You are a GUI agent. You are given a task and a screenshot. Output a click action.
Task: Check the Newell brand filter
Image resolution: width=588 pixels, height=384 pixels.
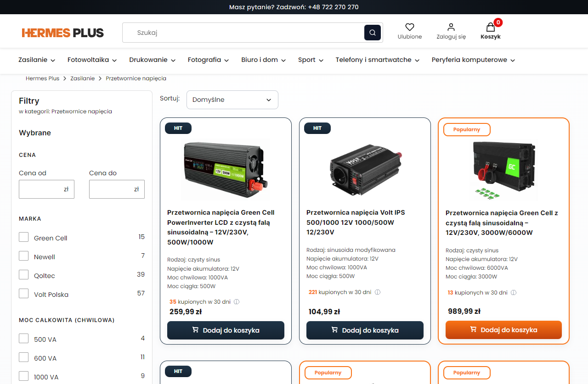tap(23, 256)
